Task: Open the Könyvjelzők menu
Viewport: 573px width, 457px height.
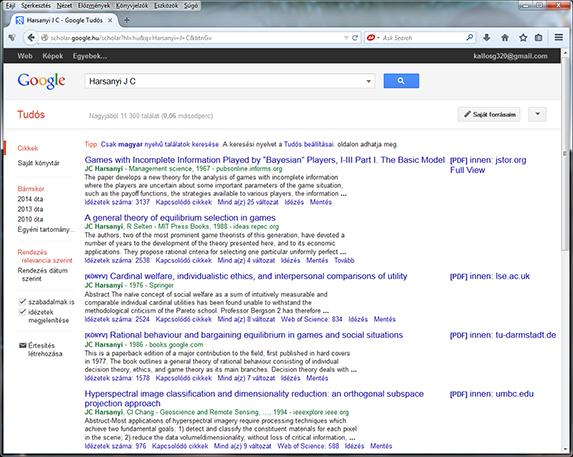Action: pyautogui.click(x=132, y=6)
